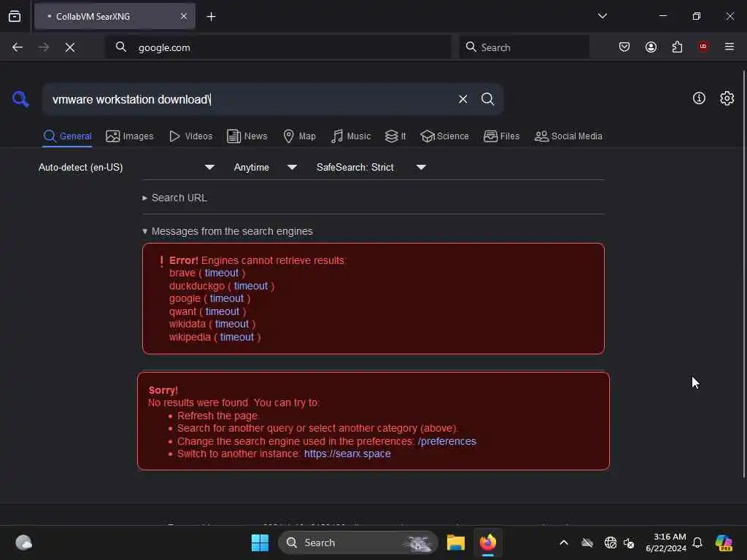Expand the Search URL section
747x560 pixels.
[x=174, y=198]
